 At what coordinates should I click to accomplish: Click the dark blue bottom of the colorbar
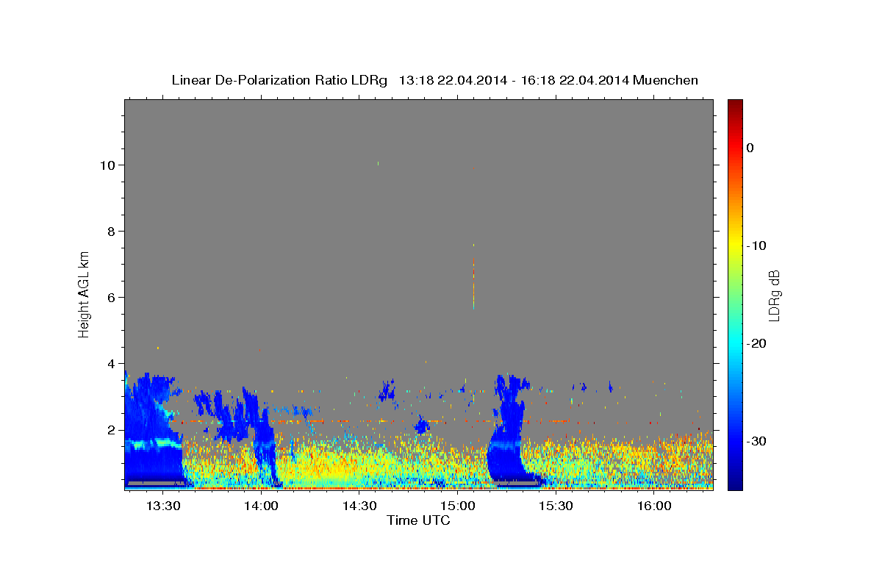735,481
